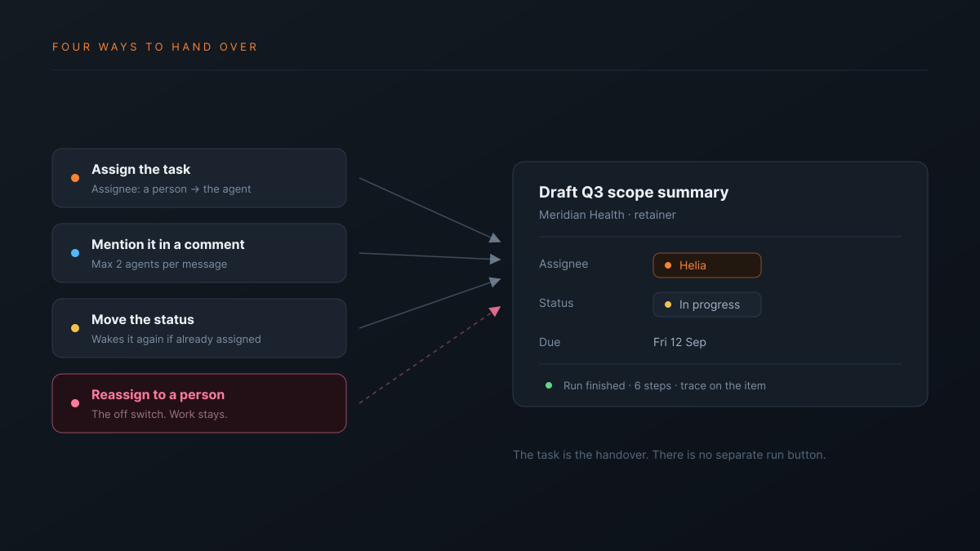Click the Run finished · 6 steps trace line

coord(665,385)
